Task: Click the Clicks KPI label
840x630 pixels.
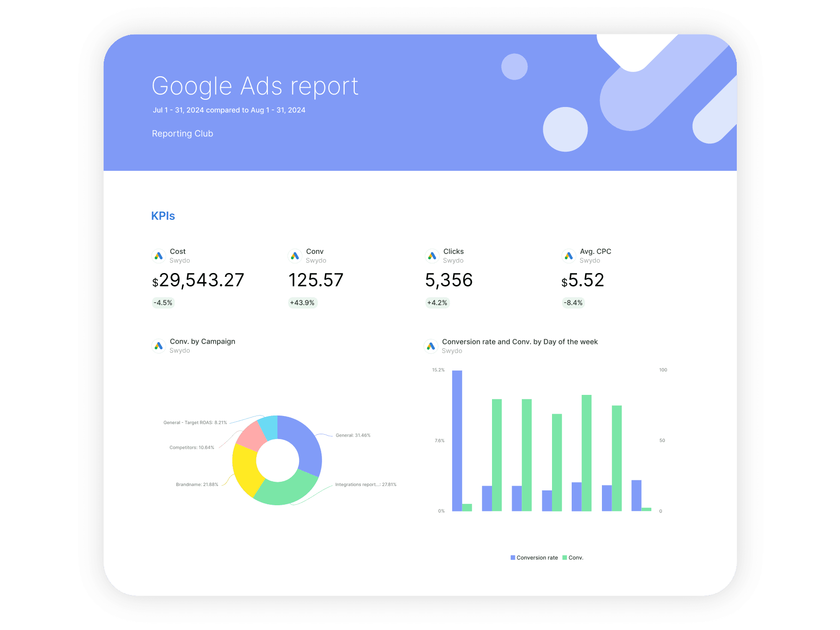Action: click(454, 251)
